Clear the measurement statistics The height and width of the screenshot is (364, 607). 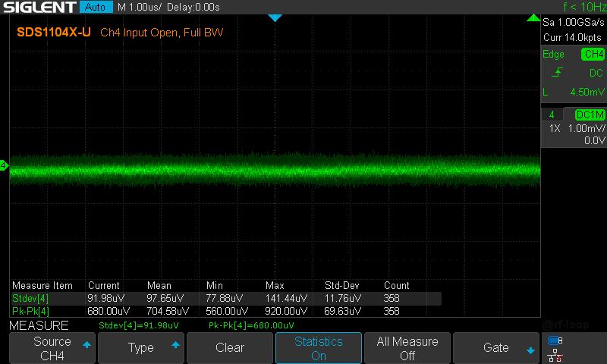coord(230,348)
